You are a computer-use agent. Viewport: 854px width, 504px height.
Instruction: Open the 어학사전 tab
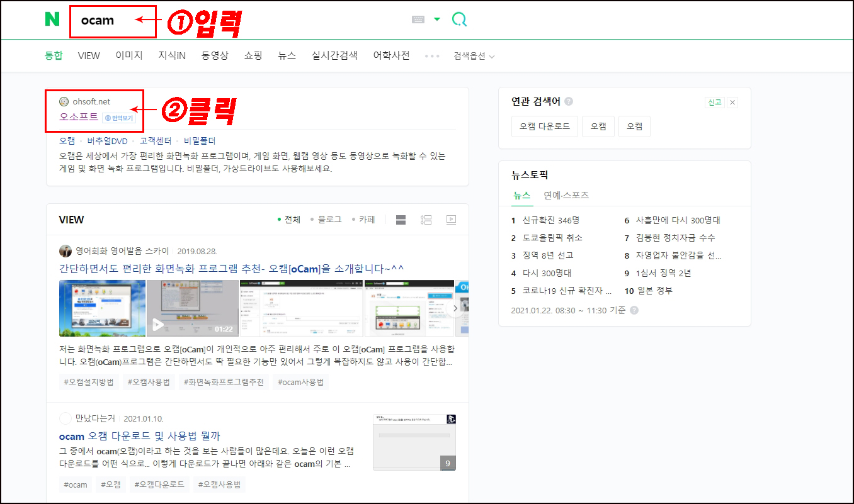(x=391, y=55)
